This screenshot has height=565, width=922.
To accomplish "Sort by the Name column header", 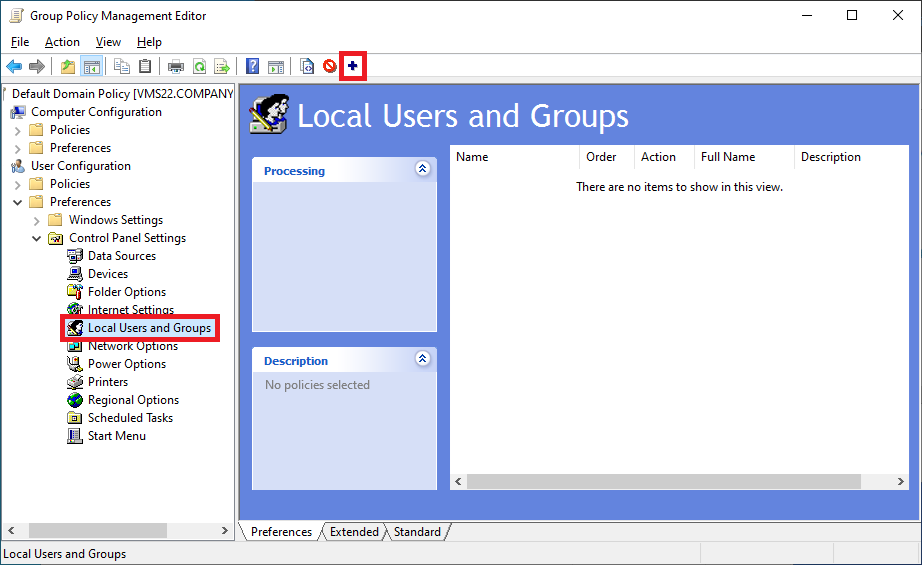I will pyautogui.click(x=515, y=157).
